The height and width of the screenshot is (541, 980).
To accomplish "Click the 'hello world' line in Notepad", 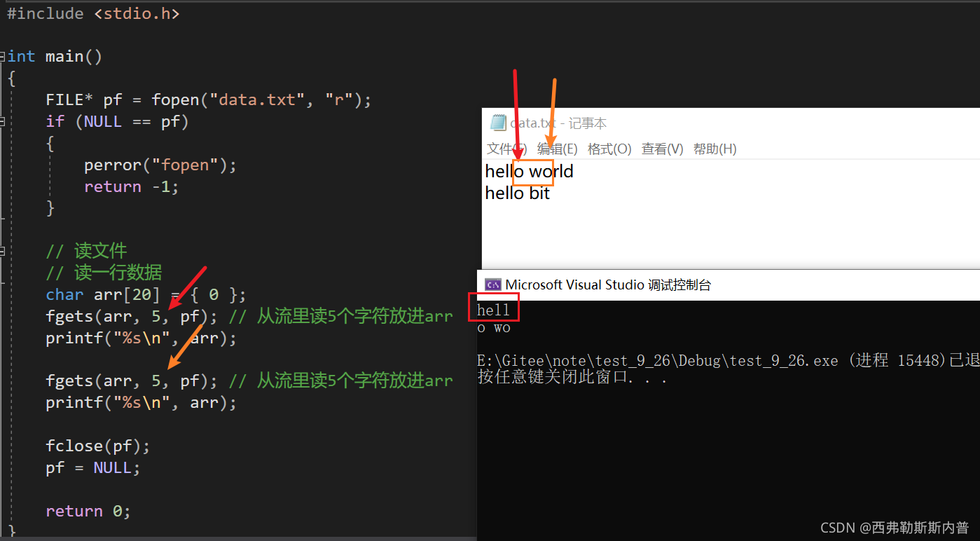I will point(529,171).
